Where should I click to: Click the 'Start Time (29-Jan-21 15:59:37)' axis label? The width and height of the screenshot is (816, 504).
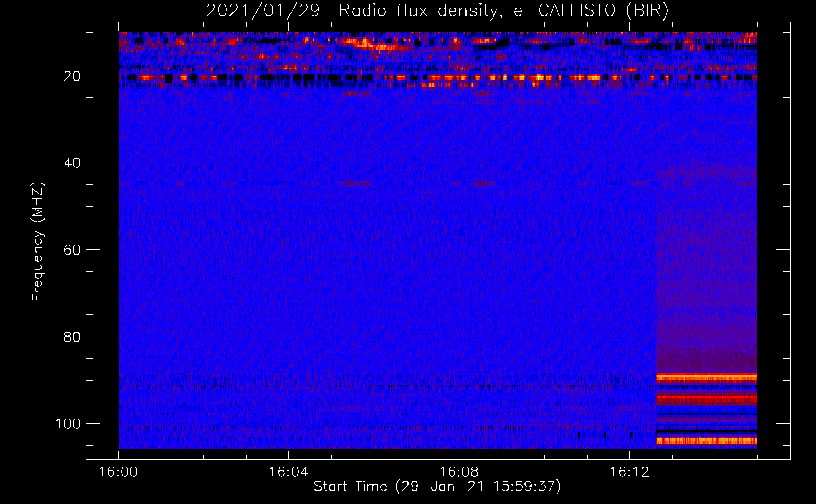point(437,487)
